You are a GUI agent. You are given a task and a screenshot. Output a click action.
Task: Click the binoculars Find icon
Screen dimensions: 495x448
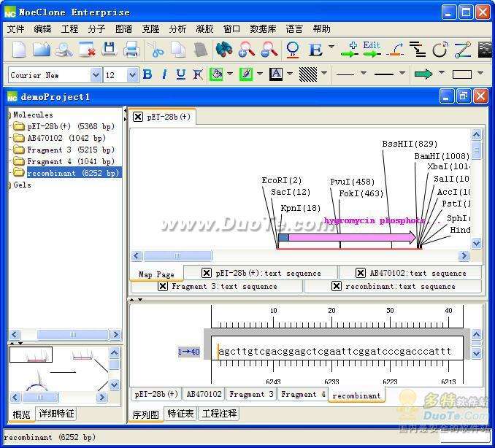pyautogui.click(x=224, y=50)
